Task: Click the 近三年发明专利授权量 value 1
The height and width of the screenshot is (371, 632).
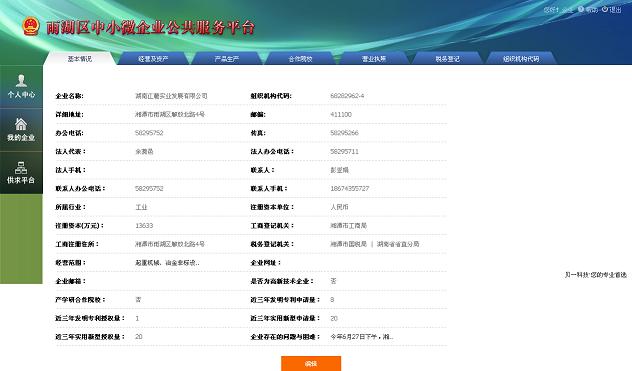Action: (x=137, y=318)
